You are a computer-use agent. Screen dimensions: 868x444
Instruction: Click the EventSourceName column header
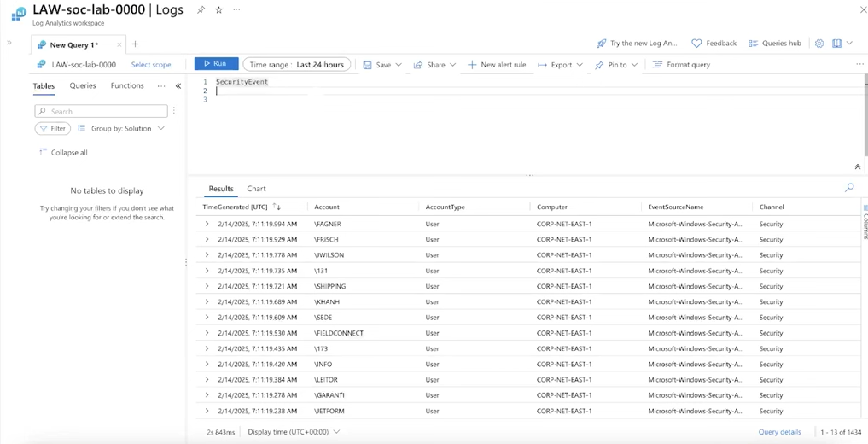click(x=675, y=207)
